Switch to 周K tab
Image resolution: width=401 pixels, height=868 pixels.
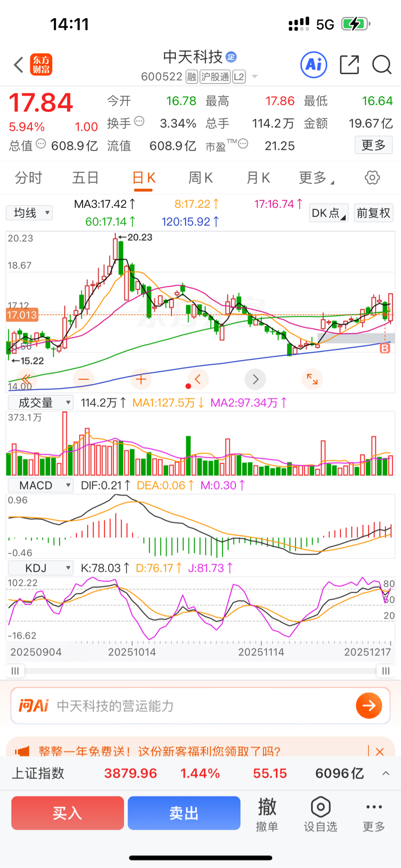coord(200,178)
